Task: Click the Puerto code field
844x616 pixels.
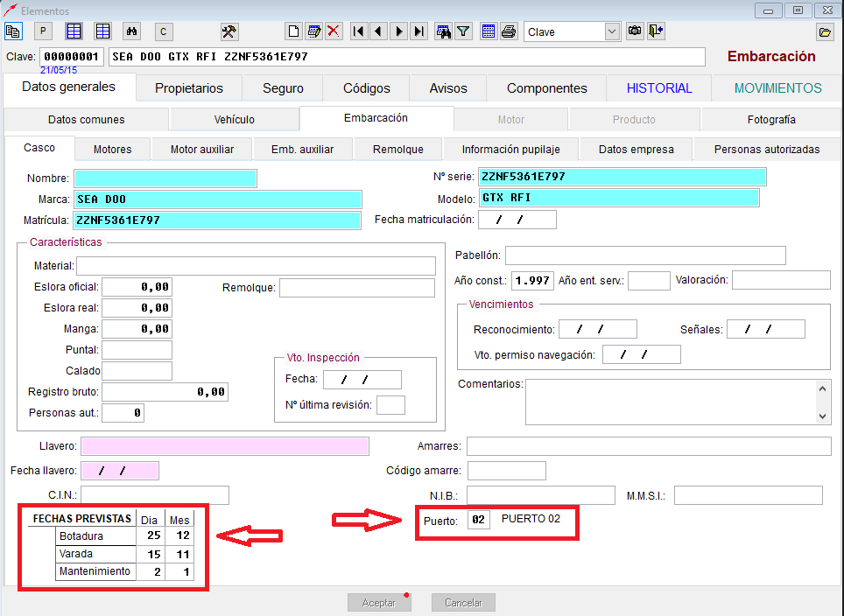Action: click(479, 520)
